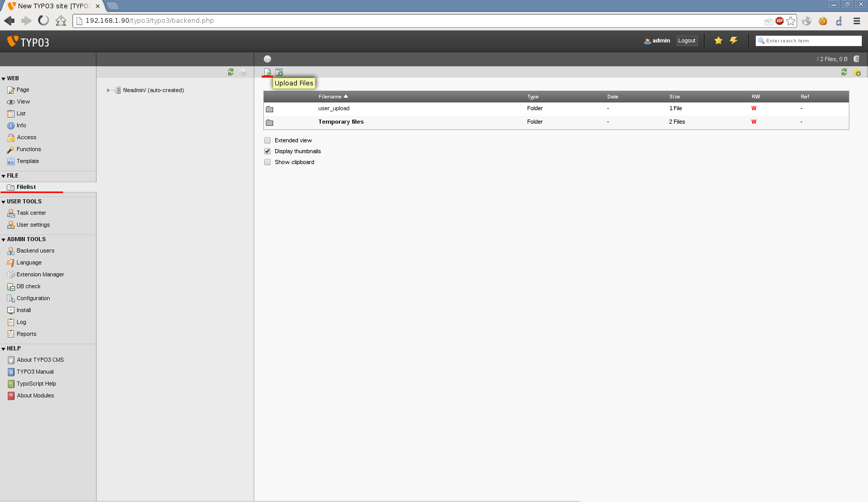Image resolution: width=868 pixels, height=502 pixels.
Task: Refresh the folder tree panel
Action: 231,72
